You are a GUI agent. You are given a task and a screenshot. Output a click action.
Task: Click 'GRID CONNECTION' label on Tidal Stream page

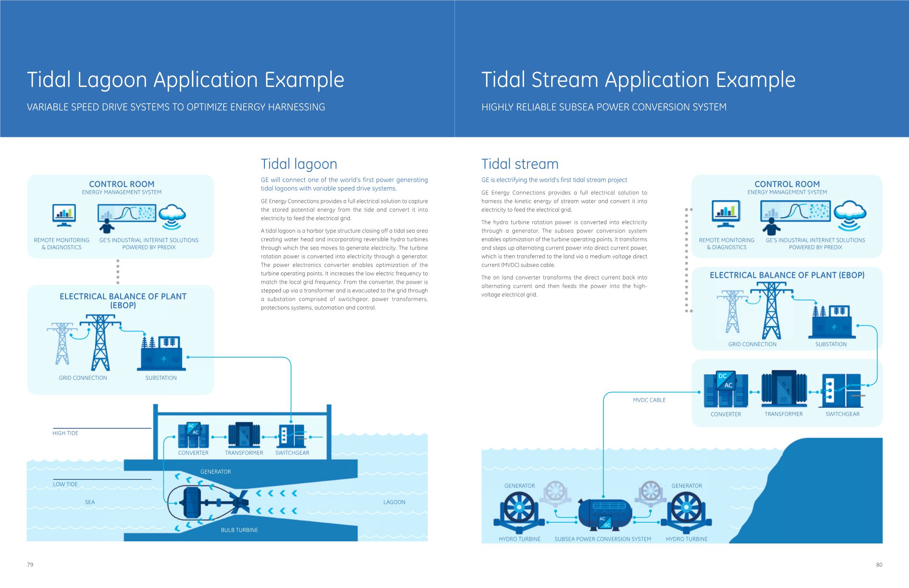point(752,344)
